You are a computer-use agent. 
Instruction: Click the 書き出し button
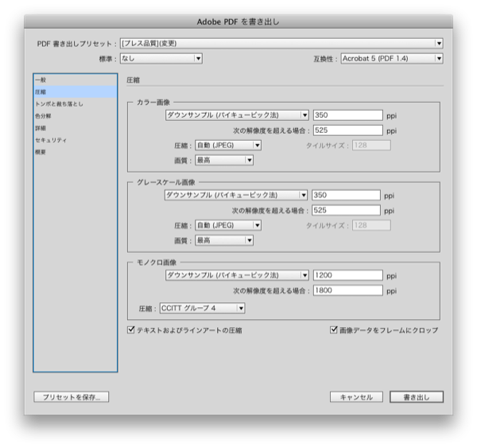(x=417, y=397)
